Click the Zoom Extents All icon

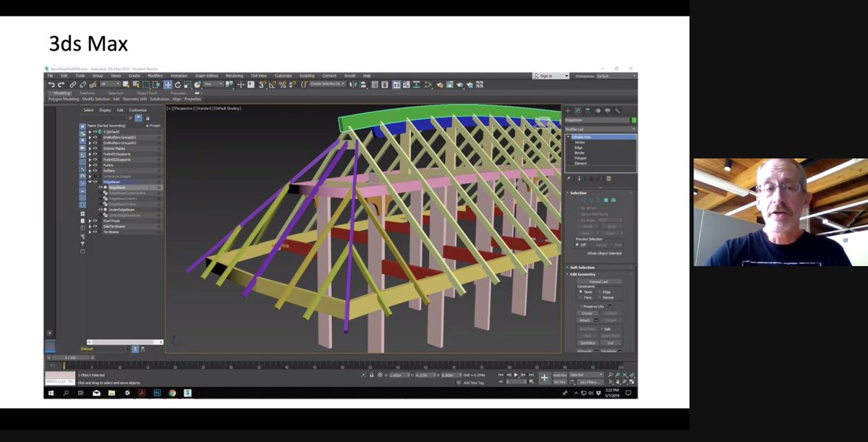point(631,375)
